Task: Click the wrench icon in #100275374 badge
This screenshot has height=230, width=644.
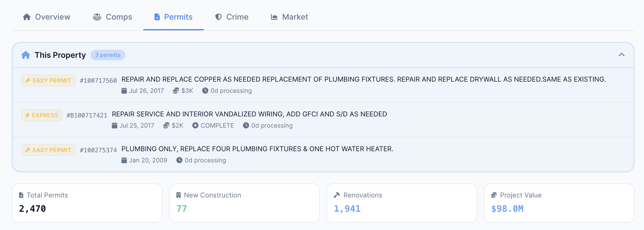Action: tap(28, 150)
